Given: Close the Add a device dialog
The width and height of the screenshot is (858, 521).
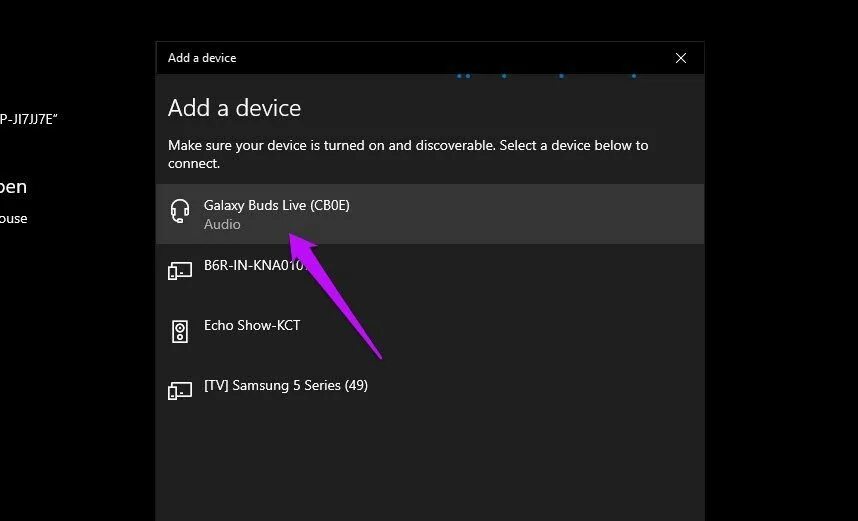Looking at the screenshot, I should 681,58.
